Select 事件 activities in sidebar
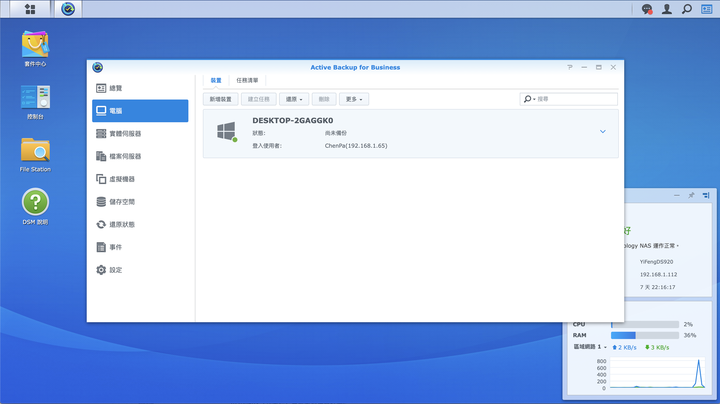The width and height of the screenshot is (720, 404). coord(140,247)
